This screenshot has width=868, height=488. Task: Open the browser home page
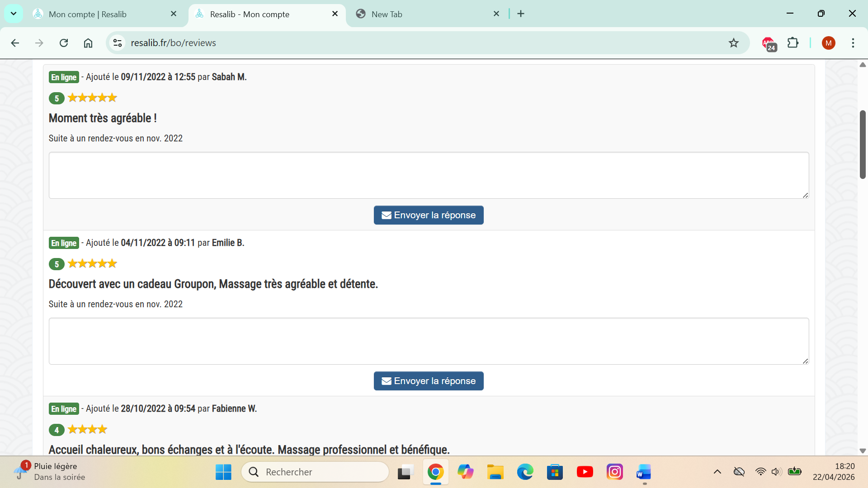pos(88,43)
